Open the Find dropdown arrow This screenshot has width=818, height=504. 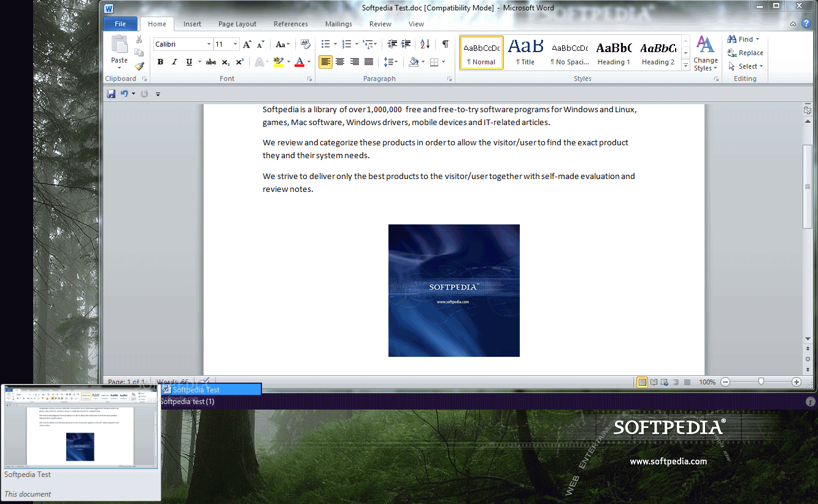click(x=757, y=39)
